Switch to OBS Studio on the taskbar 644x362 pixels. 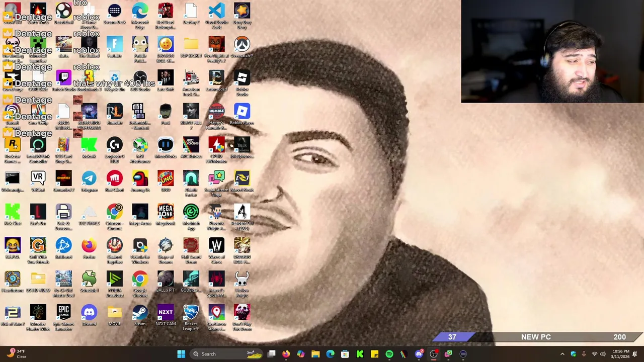(434, 354)
